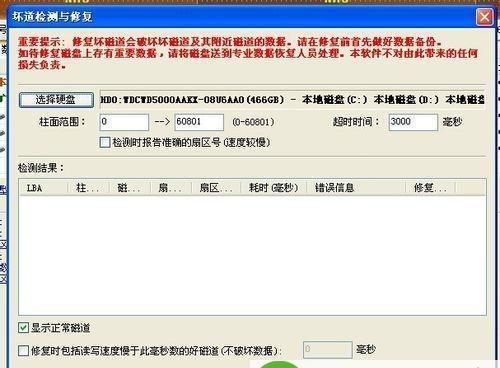The image size is (500, 368).
Task: Focus the cylinder range end field 60801
Action: click(199, 122)
